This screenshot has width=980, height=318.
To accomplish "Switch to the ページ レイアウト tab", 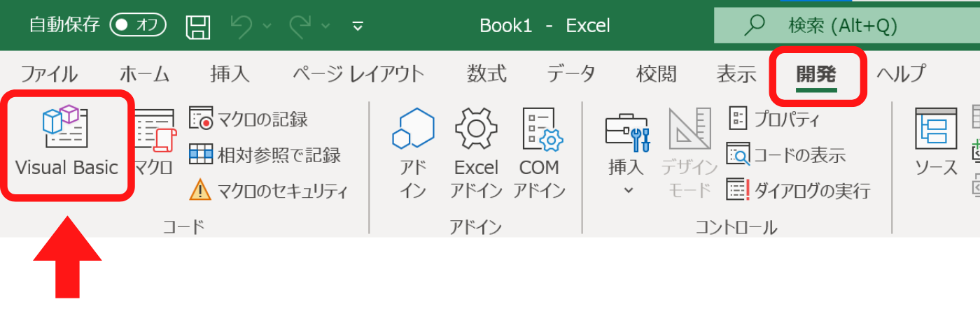I will click(x=358, y=73).
